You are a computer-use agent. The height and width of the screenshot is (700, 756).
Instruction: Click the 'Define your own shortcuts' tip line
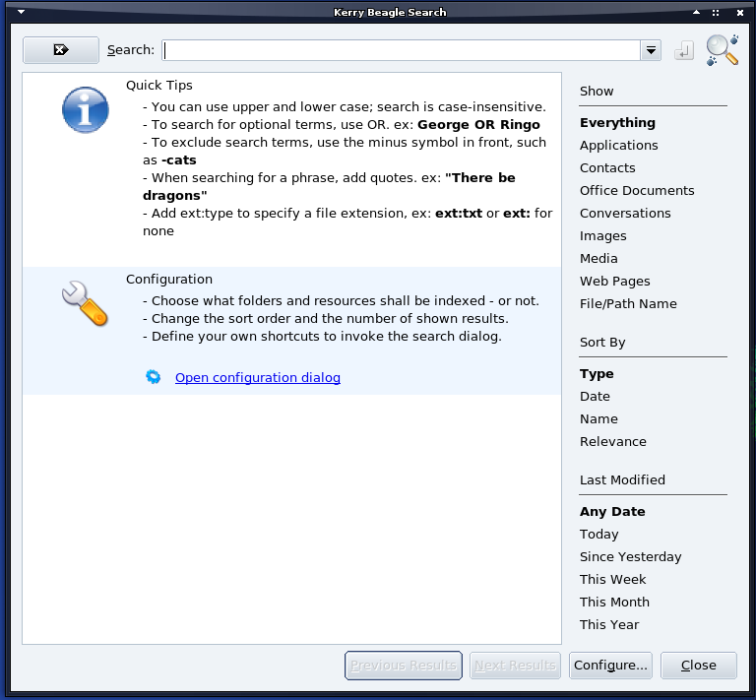(322, 336)
